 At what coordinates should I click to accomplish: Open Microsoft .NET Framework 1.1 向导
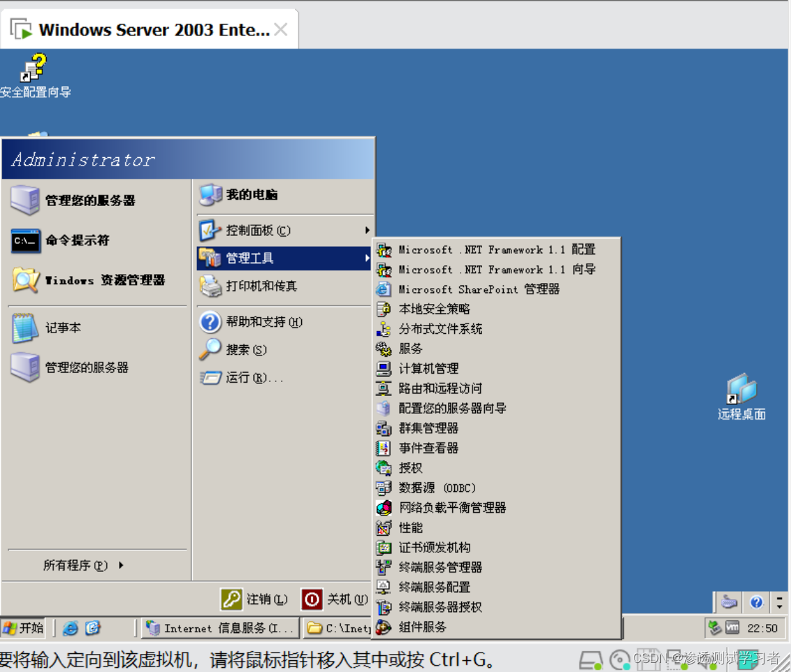(497, 269)
